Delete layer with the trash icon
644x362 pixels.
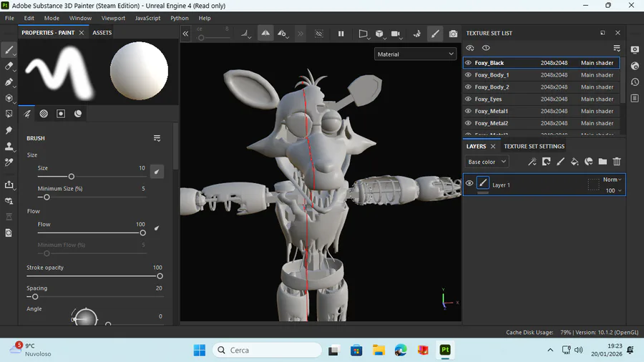617,162
